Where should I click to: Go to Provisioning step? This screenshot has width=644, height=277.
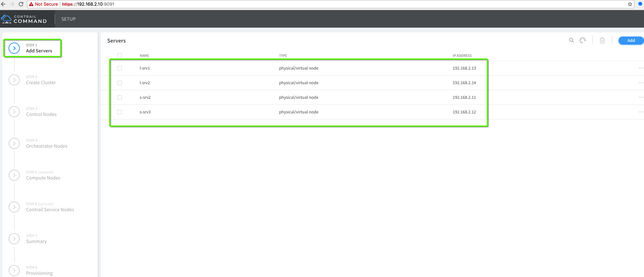[39, 273]
